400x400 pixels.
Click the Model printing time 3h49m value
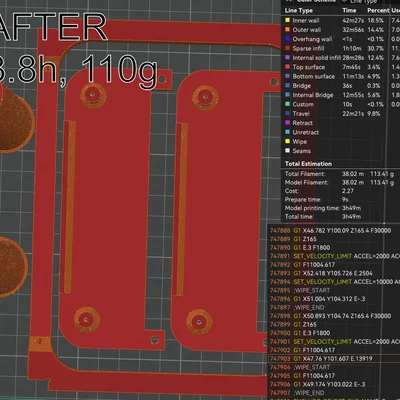pyautogui.click(x=351, y=208)
